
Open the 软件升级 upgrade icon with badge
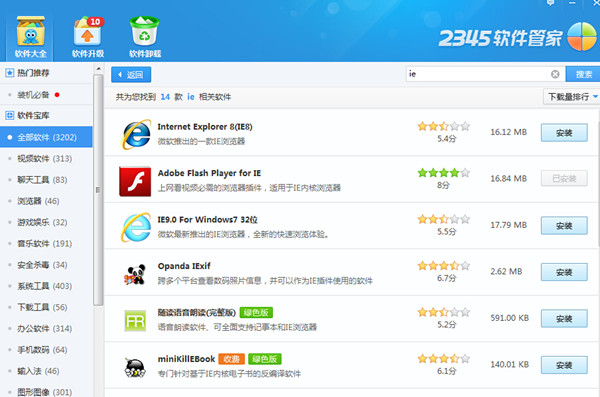click(88, 31)
